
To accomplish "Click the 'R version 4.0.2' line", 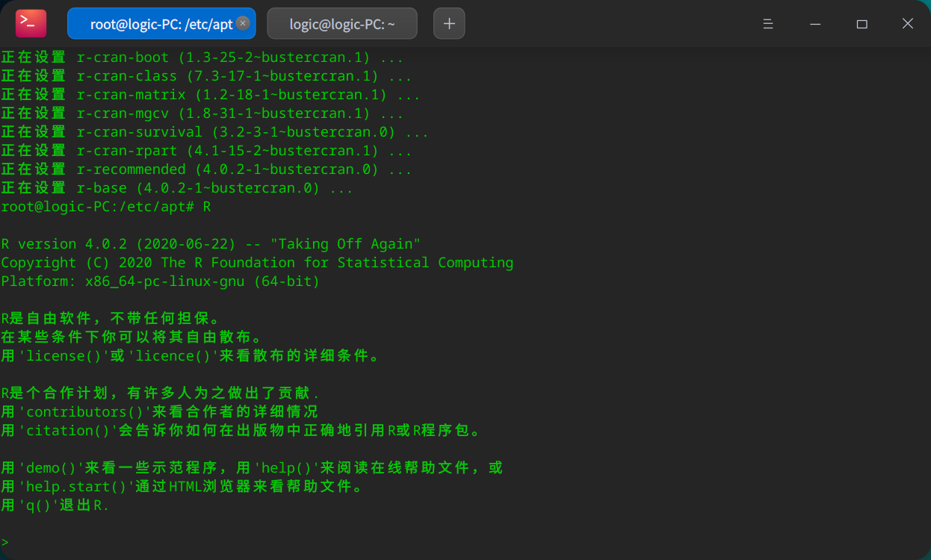I will tap(211, 244).
